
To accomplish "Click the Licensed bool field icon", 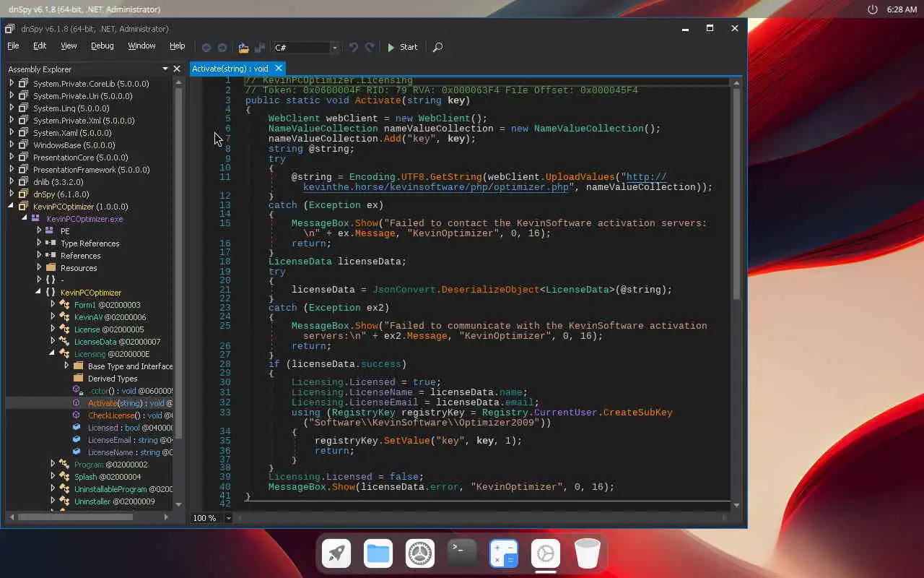I will (77, 428).
